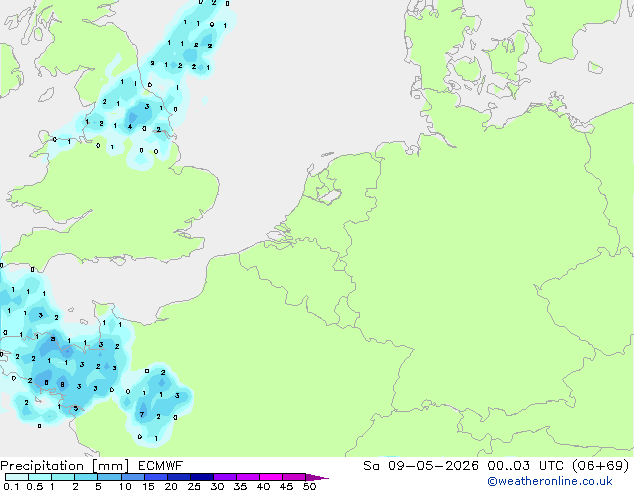
Task: Click the '20' legend scale label
Action: click(x=171, y=486)
